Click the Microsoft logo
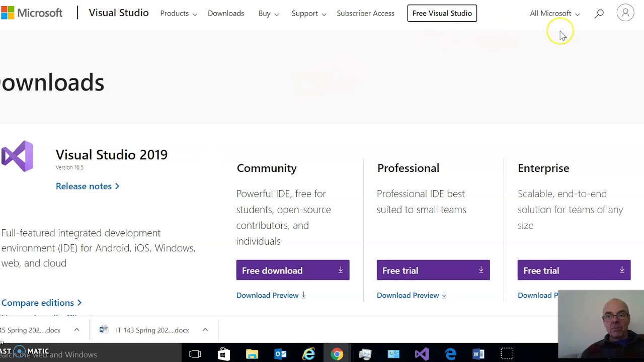644x362 pixels. (x=31, y=13)
